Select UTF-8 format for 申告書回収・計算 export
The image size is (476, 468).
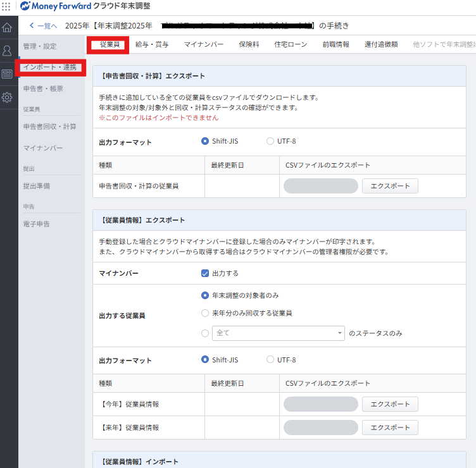tap(270, 141)
